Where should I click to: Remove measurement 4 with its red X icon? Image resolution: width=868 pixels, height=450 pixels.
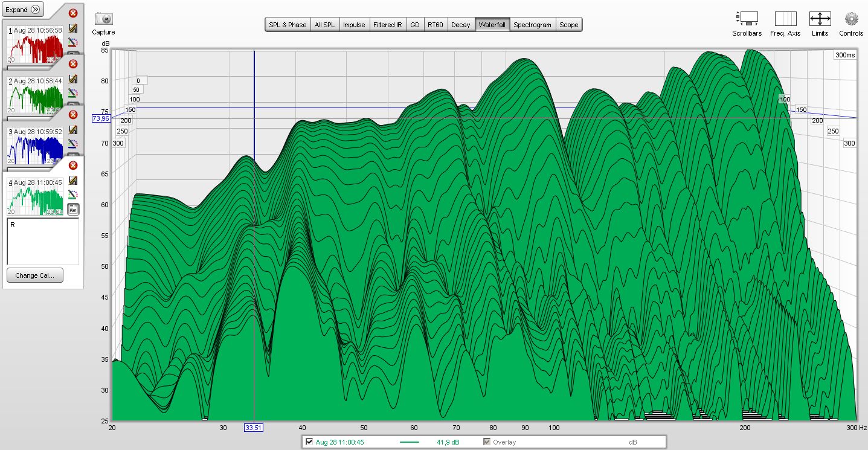tap(73, 165)
